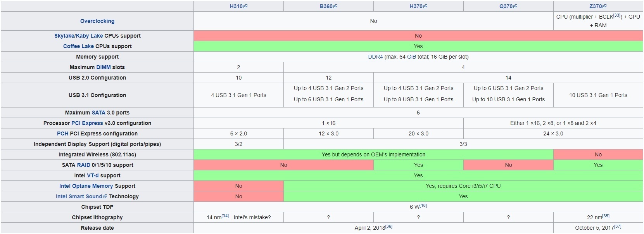Image resolution: width=644 pixels, height=234 pixels.
Task: Click the 'Chipset lithography' row header
Action: pos(97,217)
